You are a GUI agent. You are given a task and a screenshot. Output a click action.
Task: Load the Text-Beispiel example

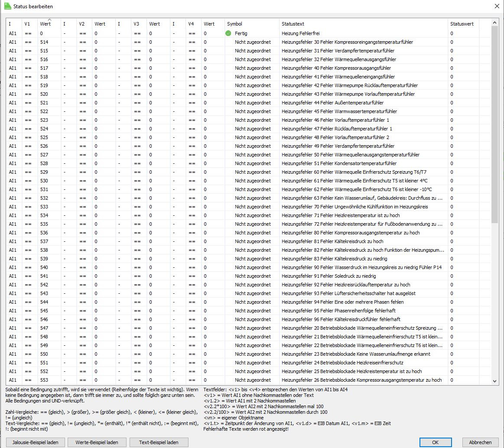[x=159, y=442]
